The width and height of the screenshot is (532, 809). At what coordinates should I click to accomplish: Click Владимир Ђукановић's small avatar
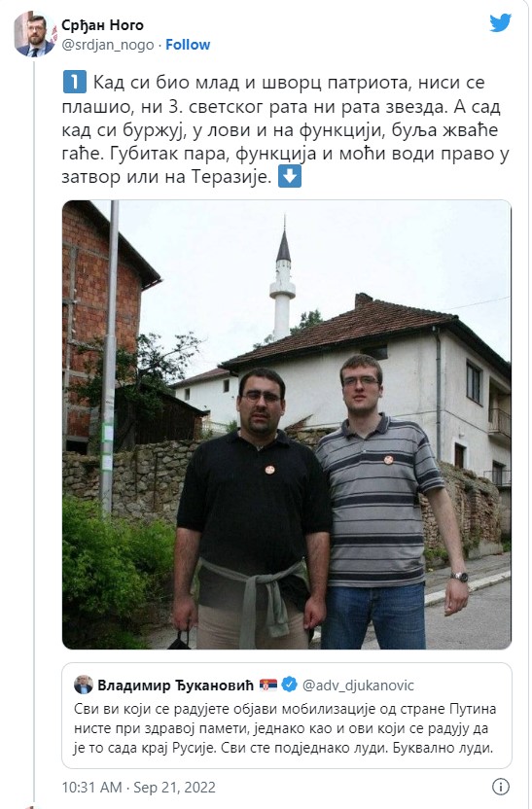pyautogui.click(x=84, y=685)
